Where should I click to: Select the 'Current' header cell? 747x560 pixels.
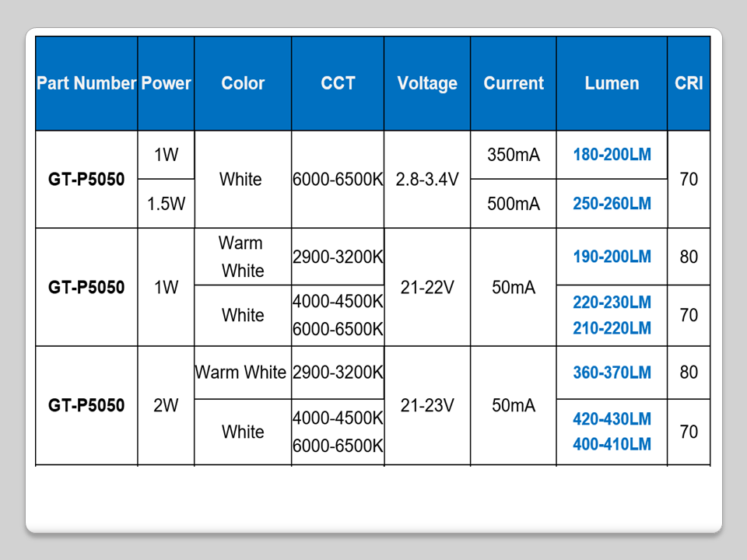pyautogui.click(x=514, y=83)
